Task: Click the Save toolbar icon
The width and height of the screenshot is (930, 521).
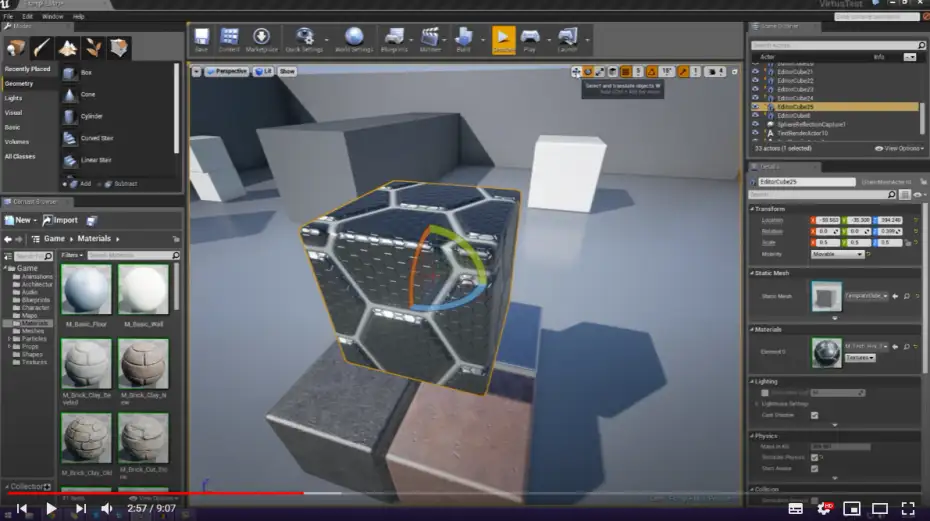Action: coord(202,40)
